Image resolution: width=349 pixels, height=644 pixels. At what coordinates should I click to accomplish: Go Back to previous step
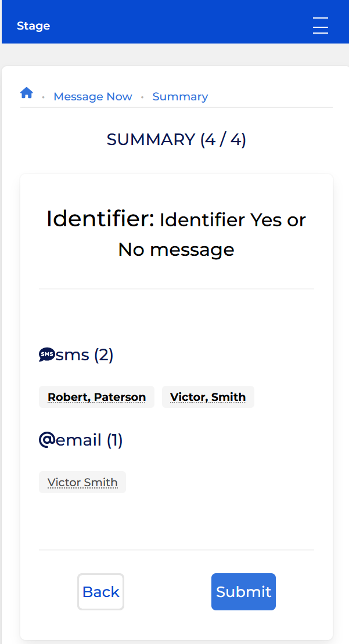coord(100,592)
